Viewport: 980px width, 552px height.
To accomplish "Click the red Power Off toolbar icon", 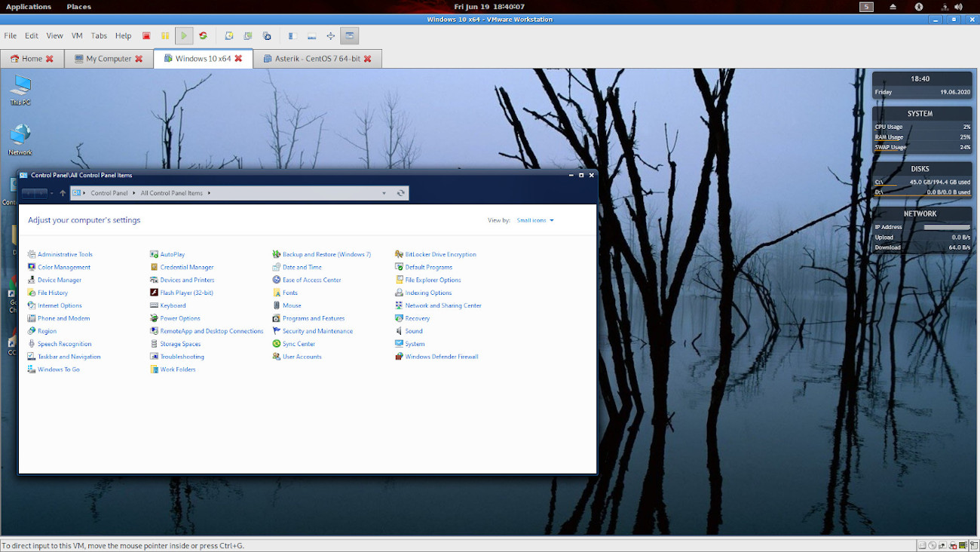I will coord(146,35).
